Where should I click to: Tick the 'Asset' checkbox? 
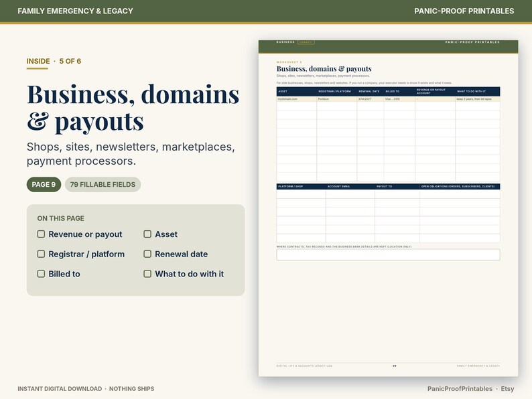[x=147, y=234]
